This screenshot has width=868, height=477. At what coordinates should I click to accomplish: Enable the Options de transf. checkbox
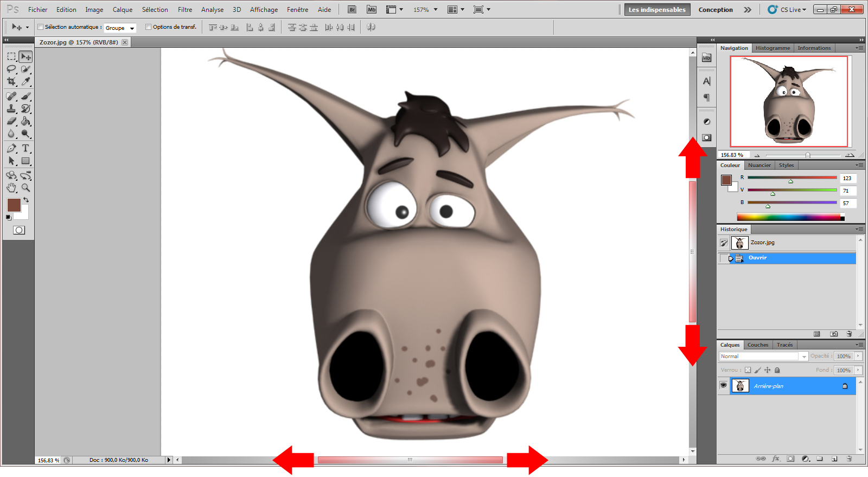[149, 27]
